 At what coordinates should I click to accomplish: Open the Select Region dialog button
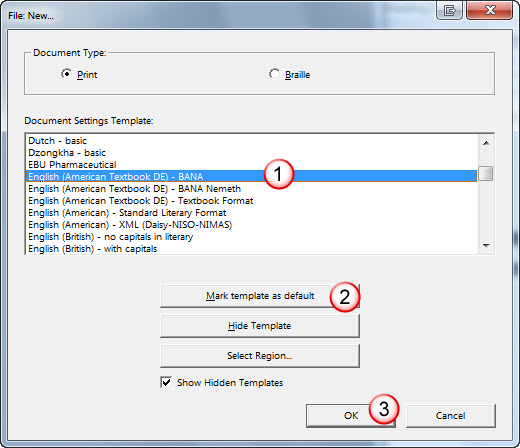pyautogui.click(x=260, y=356)
